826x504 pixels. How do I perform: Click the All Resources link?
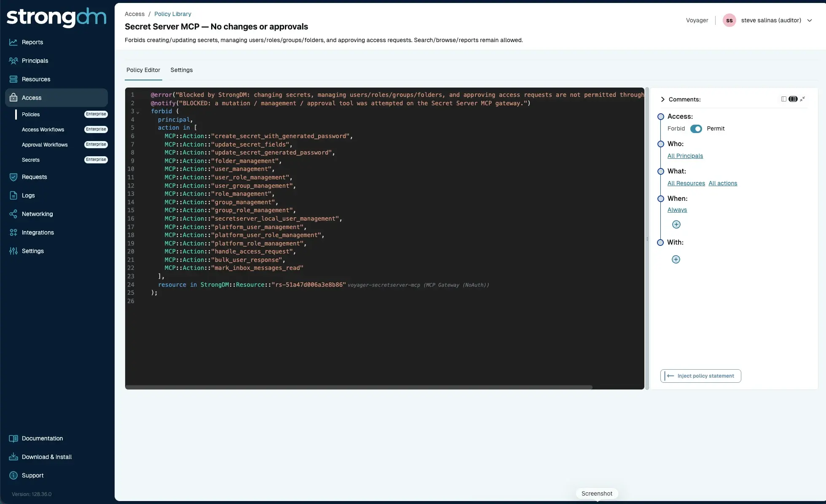[686, 183]
